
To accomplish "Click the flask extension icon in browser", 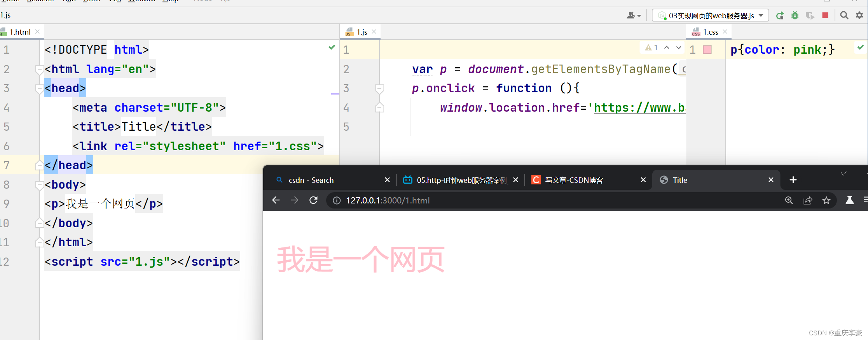I will 850,200.
